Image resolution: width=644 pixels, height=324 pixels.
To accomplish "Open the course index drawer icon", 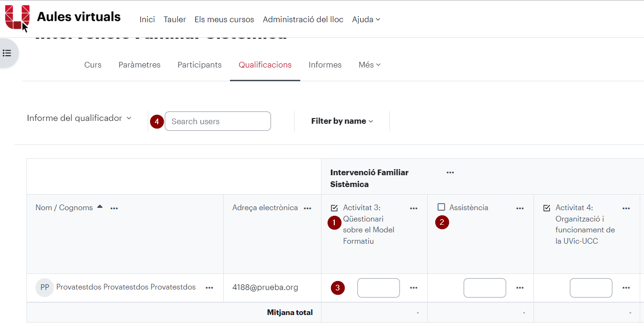I will [7, 53].
